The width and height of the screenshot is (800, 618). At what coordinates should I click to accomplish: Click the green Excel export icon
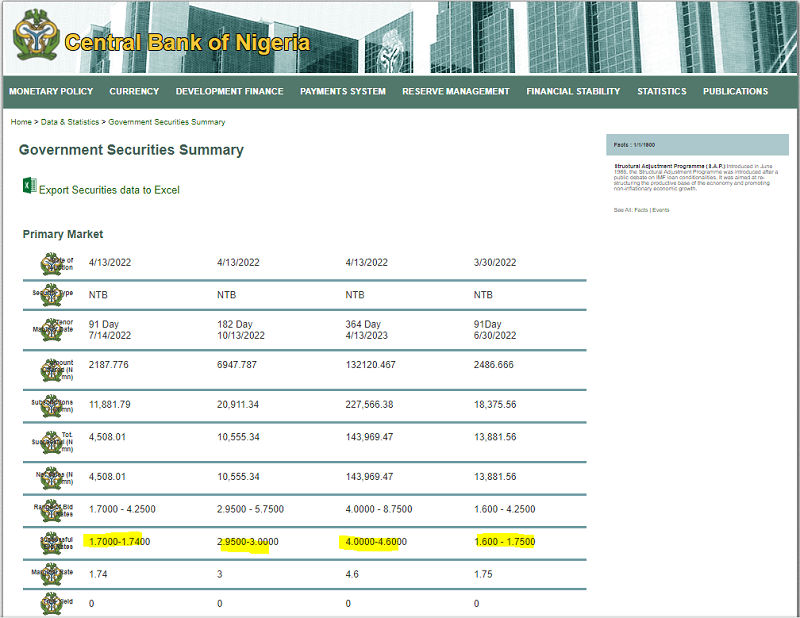[28, 186]
